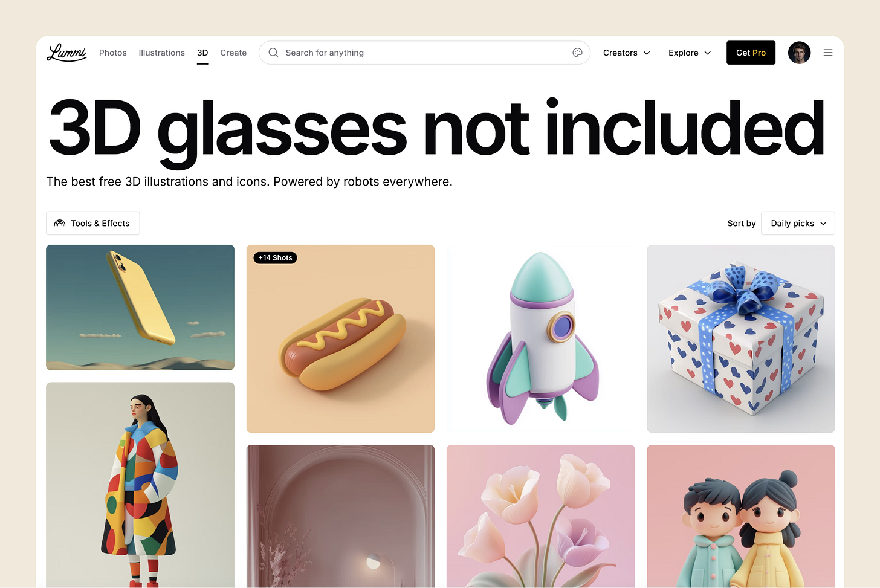The height and width of the screenshot is (588, 880).
Task: Open the pink tulips illustration
Action: coord(540,516)
